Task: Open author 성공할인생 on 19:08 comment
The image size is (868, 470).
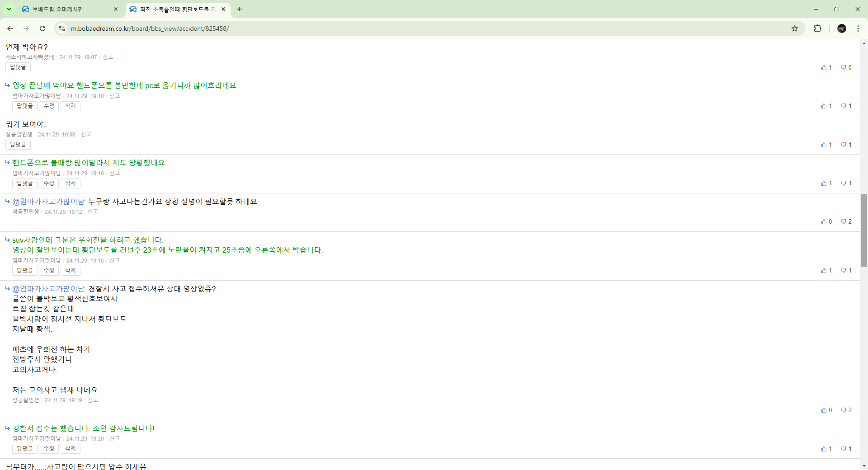Action: (19, 134)
